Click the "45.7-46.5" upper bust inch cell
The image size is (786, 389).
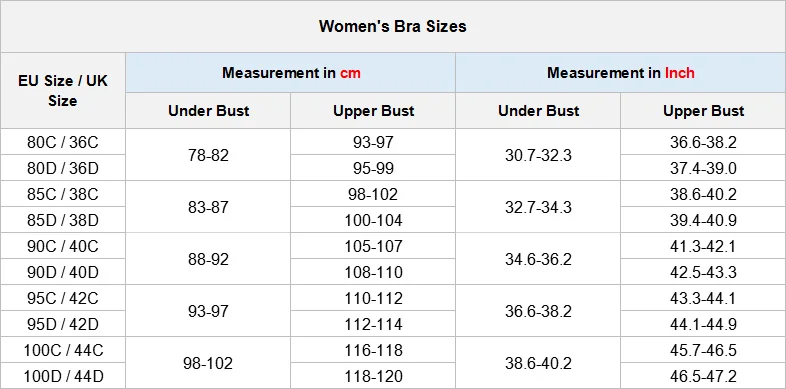pyautogui.click(x=703, y=350)
